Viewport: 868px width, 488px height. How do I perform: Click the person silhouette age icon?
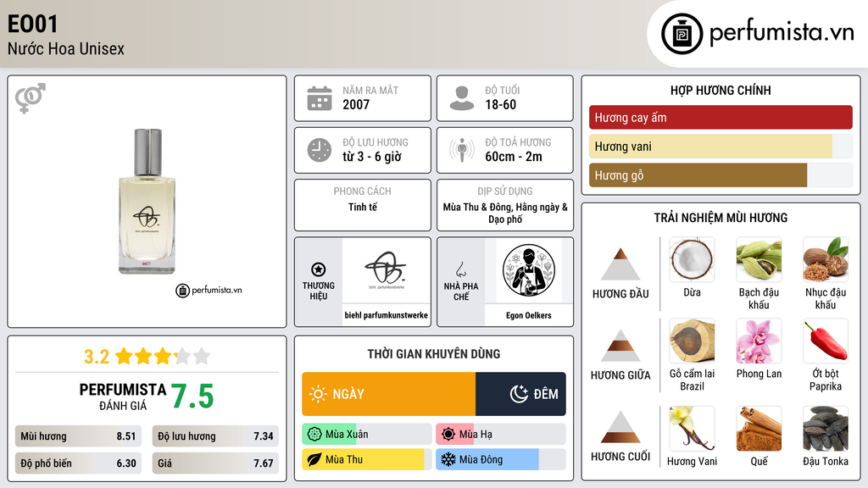[x=462, y=98]
